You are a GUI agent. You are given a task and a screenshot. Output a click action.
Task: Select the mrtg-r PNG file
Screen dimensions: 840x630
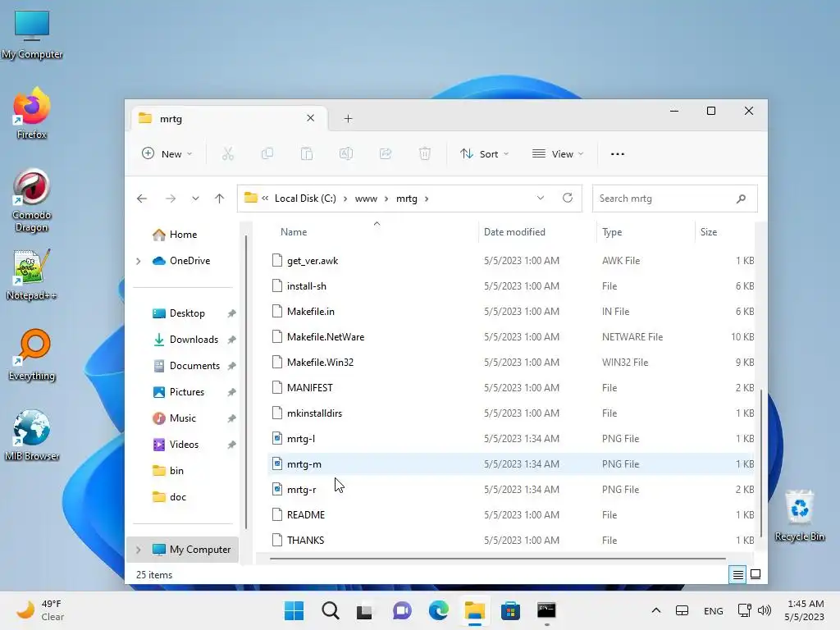(x=301, y=490)
